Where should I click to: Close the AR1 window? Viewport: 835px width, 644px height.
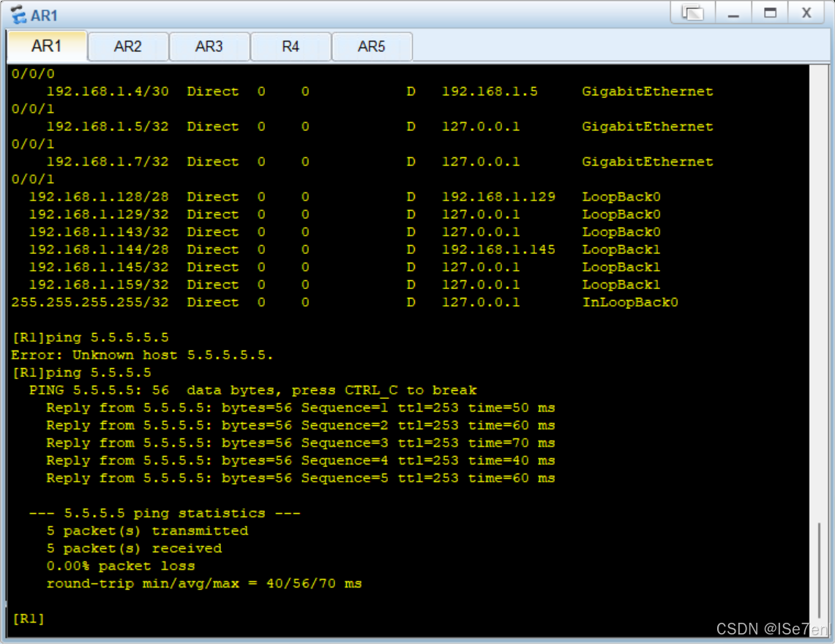click(x=806, y=12)
